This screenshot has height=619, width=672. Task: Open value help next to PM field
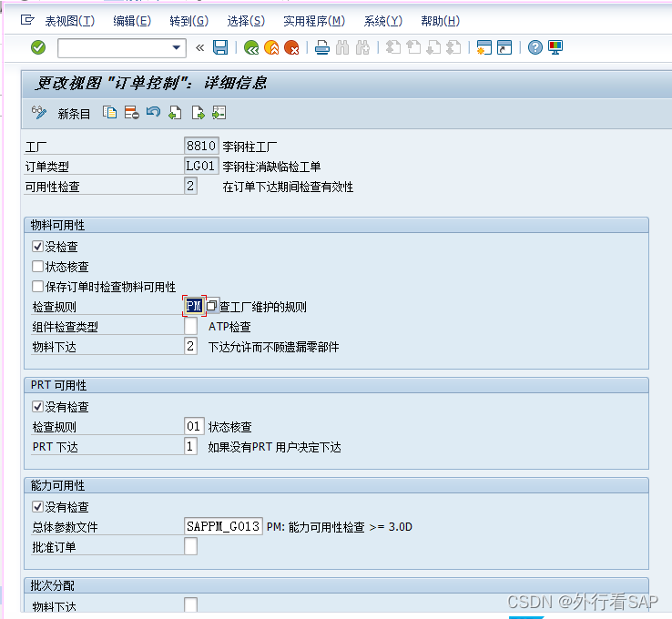(x=212, y=306)
